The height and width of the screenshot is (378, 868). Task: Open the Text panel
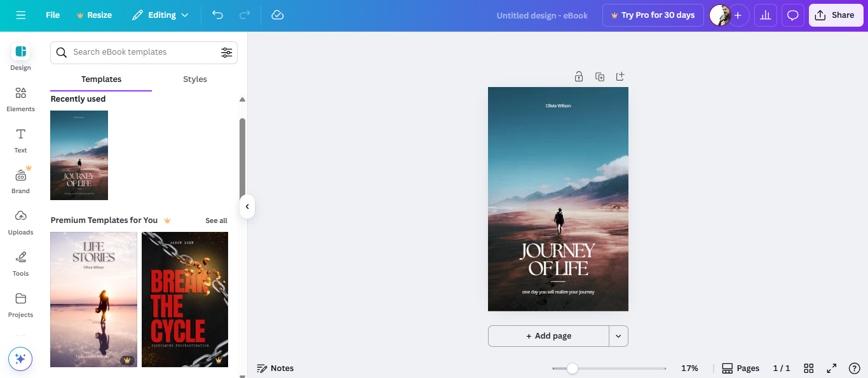coord(20,141)
